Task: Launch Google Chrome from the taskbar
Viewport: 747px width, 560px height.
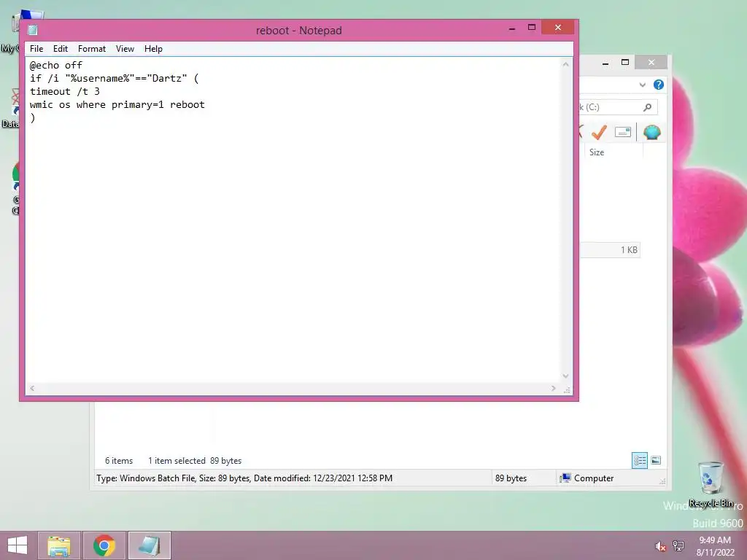Action: (x=104, y=545)
